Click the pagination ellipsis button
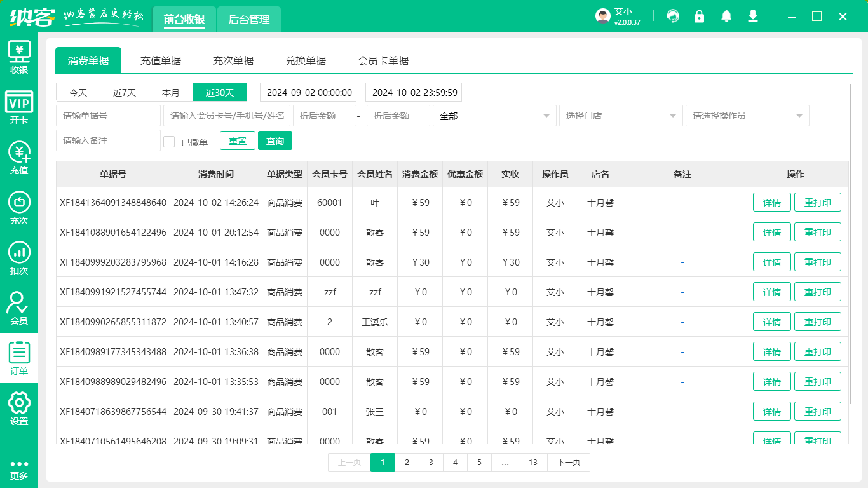Viewport: 868px width, 488px height. (x=505, y=463)
